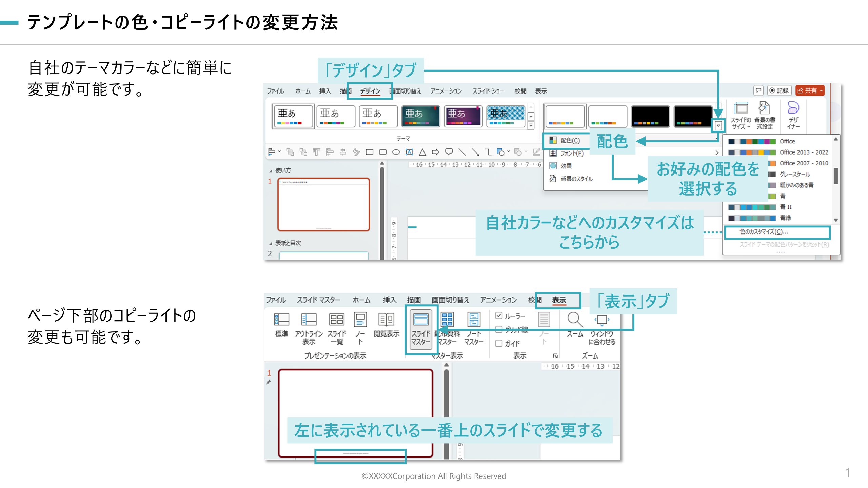Image resolution: width=868 pixels, height=488 pixels.
Task: Open the Share button dropdown
Action: coord(822,91)
